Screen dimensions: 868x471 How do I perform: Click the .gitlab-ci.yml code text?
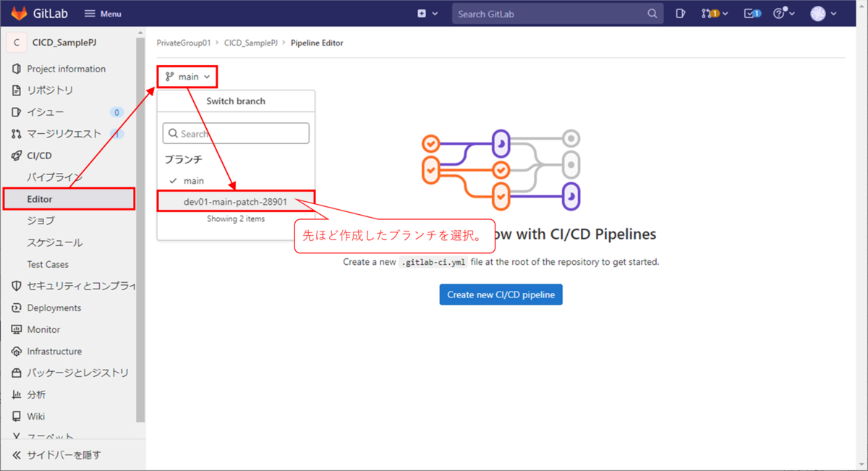[x=434, y=262]
